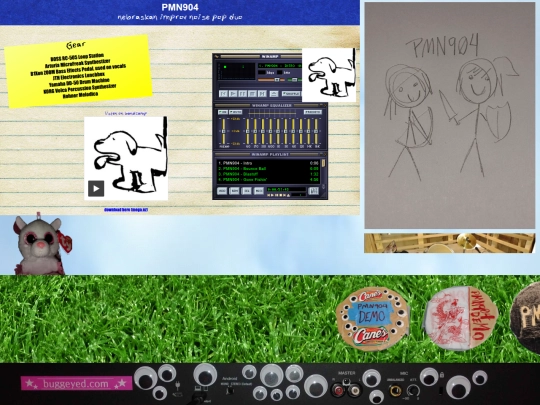Click the Winamp Equalizer title bar

click(x=270, y=105)
